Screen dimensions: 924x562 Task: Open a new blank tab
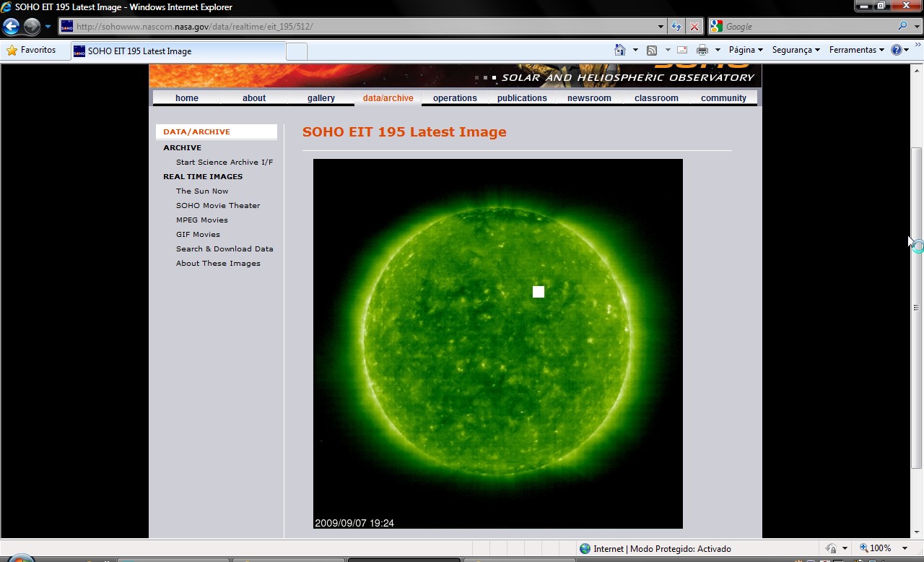click(x=297, y=51)
